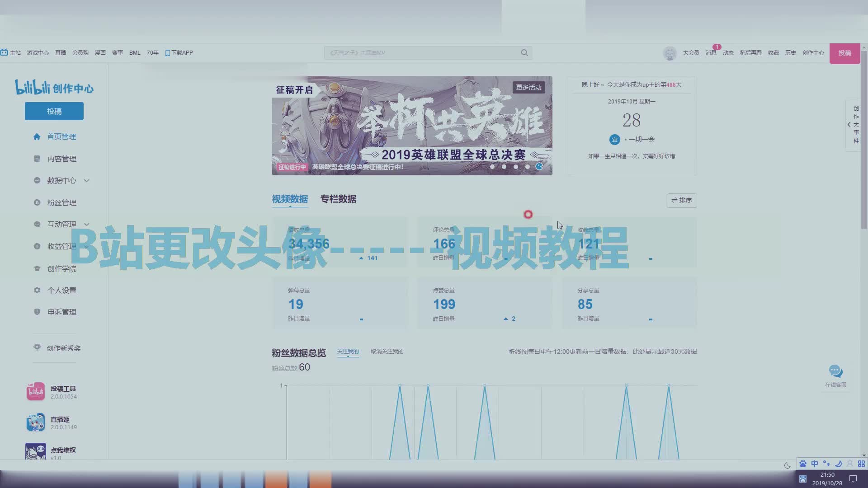868x488 pixels.
Task: Click the bilibili 创作中心 logo
Action: [x=54, y=87]
